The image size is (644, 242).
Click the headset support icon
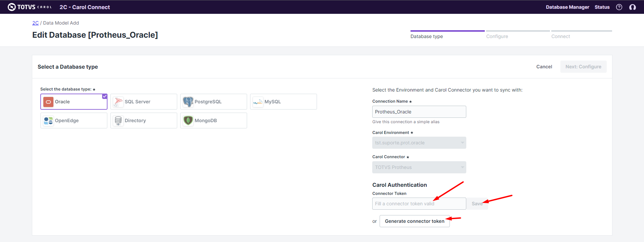(632, 7)
